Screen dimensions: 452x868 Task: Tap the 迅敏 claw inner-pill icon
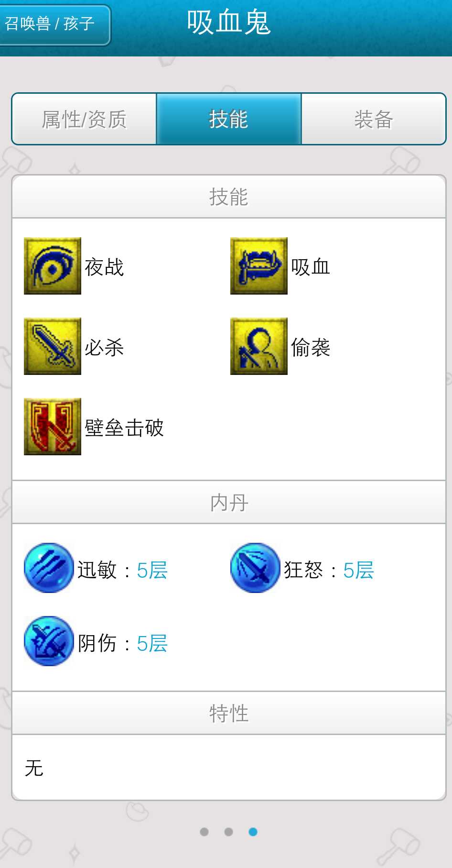[x=49, y=568]
